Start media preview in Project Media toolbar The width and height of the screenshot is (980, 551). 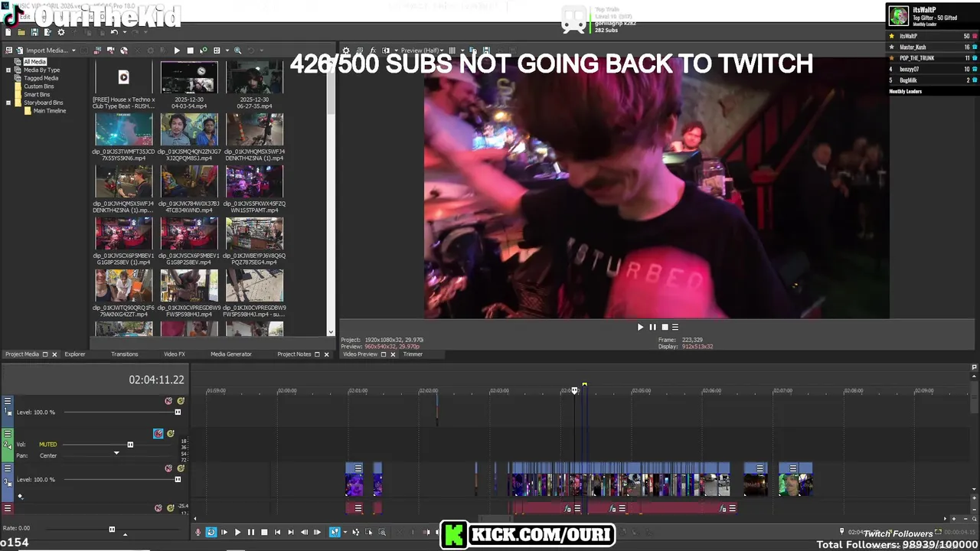[x=177, y=51]
